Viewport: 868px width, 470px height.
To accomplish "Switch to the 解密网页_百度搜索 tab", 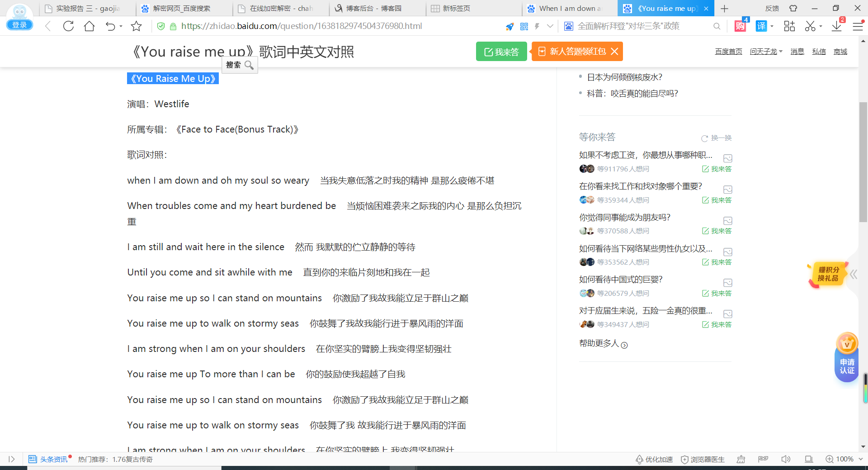I will [184, 9].
